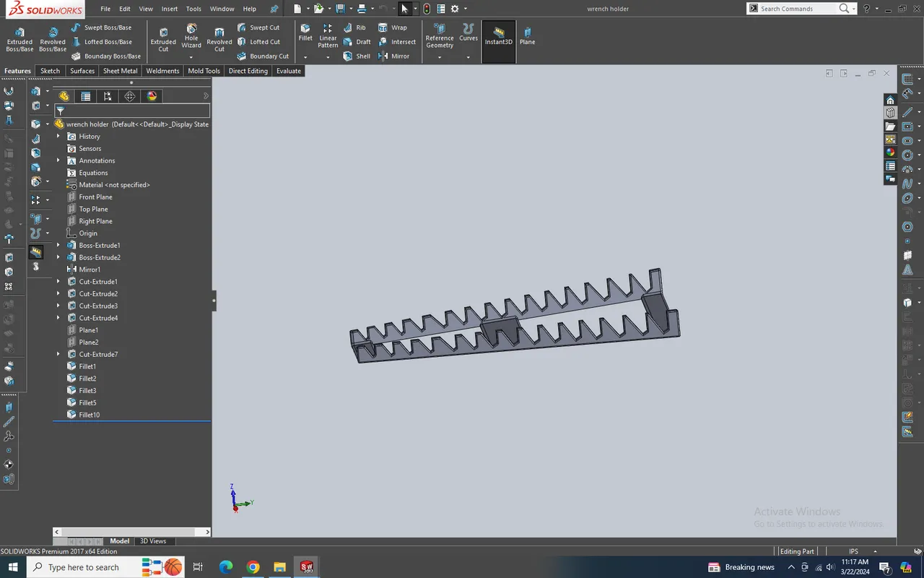Expand the Boss-Extrude1 feature
This screenshot has width=924, height=578.
(x=58, y=245)
